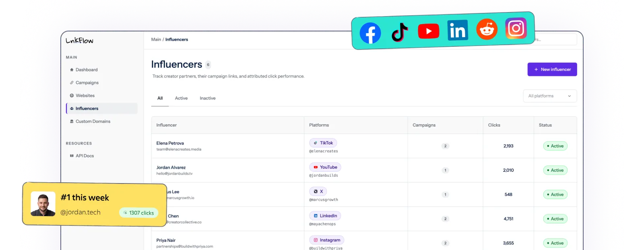Switch to the All tab
This screenshot has height=250, width=644.
pyautogui.click(x=160, y=98)
